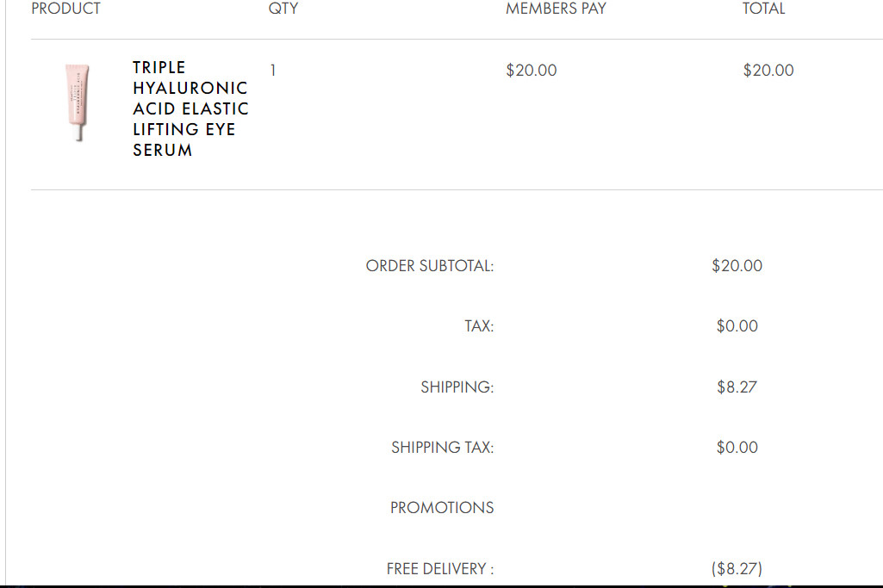
Task: Click the eye serum product thumbnail
Action: pyautogui.click(x=78, y=102)
